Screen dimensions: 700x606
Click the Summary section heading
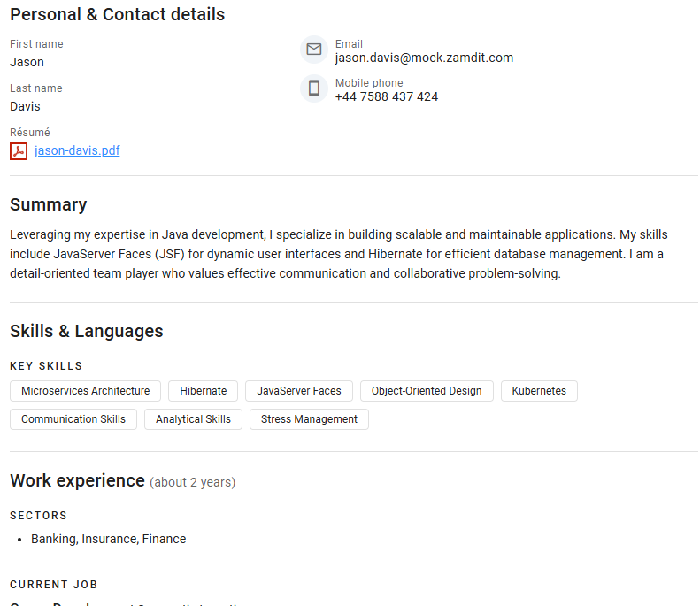click(49, 205)
